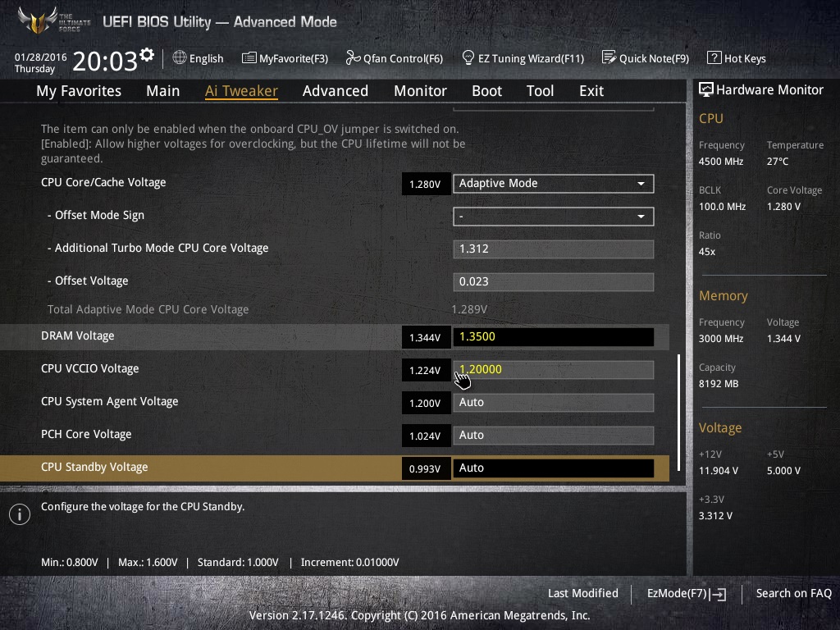Screen dimensions: 840x630
Task: Click the 3.312 V reading
Action: 715,516
